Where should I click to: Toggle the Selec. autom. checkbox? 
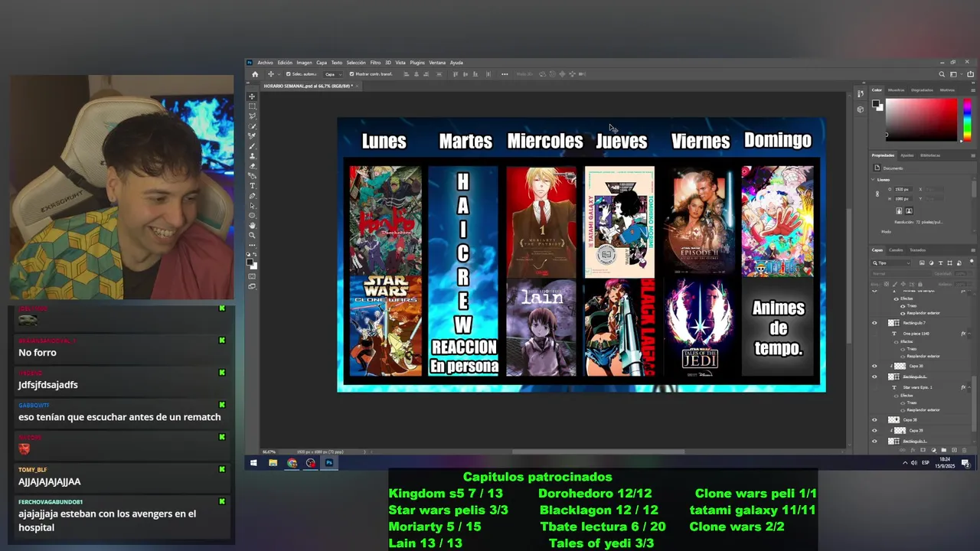coord(289,74)
